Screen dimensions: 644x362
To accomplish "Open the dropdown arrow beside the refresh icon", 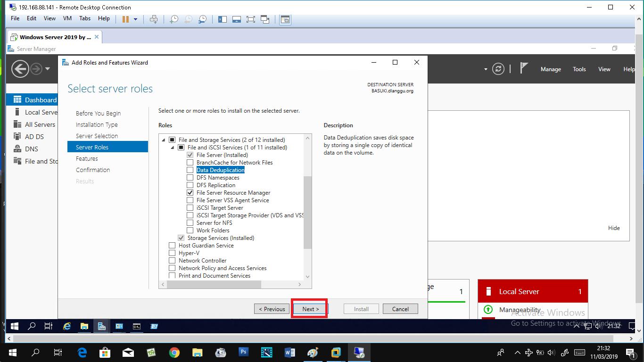I will [486, 69].
